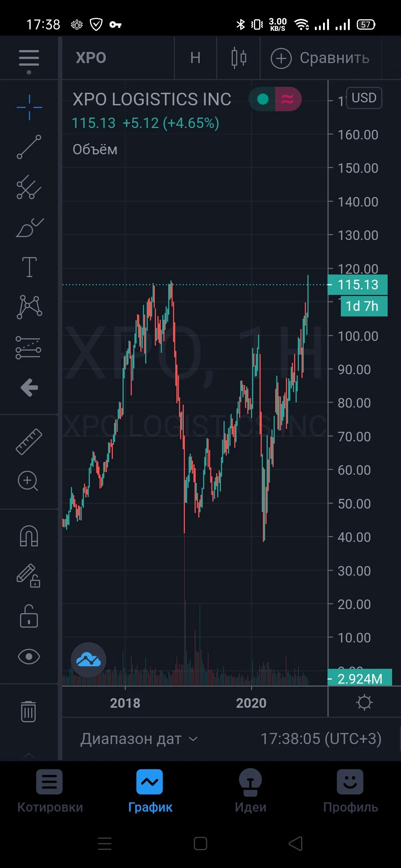Tap the green market status indicator

(x=263, y=99)
